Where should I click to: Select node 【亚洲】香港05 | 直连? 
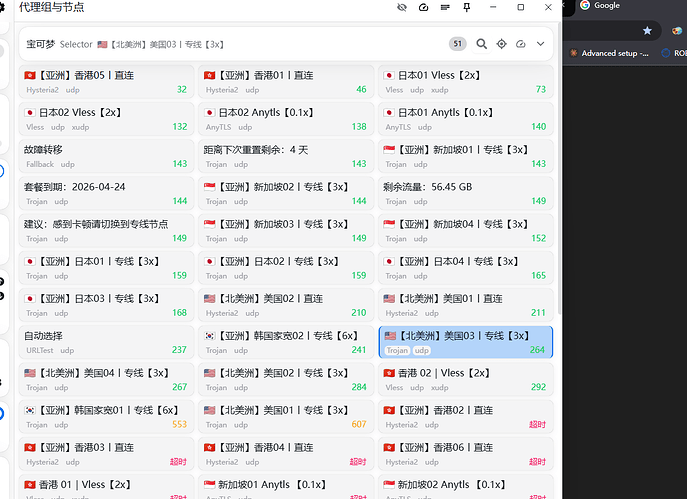tap(106, 81)
